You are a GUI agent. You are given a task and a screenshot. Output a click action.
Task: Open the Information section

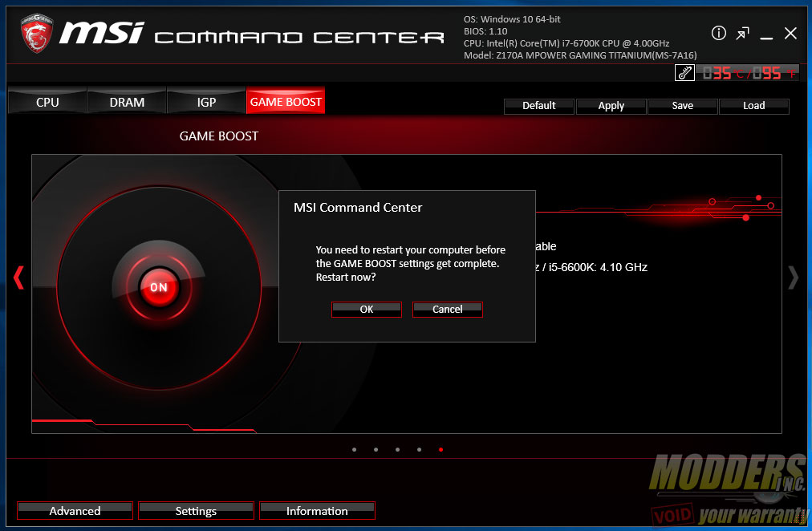pyautogui.click(x=317, y=511)
